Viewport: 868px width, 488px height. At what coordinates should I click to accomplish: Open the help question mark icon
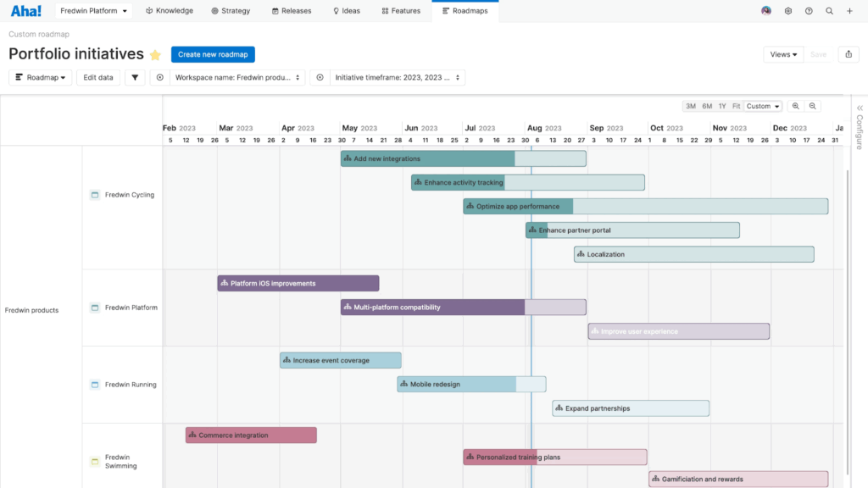[809, 11]
